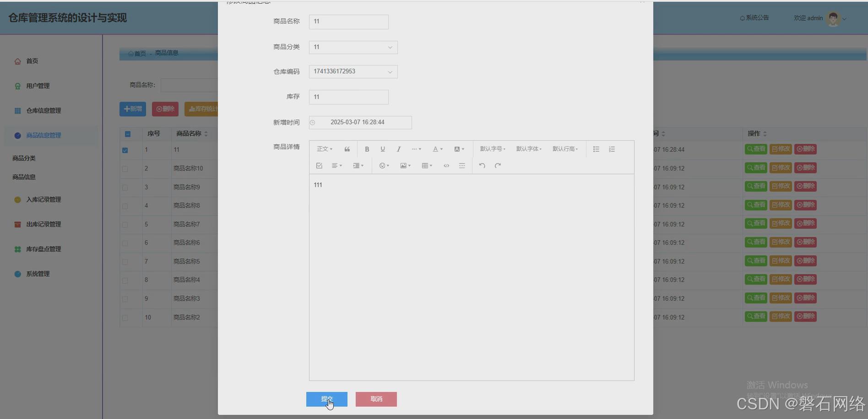The height and width of the screenshot is (419, 868).
Task: Check the checkbox for 商品名称6 row
Action: tap(125, 243)
